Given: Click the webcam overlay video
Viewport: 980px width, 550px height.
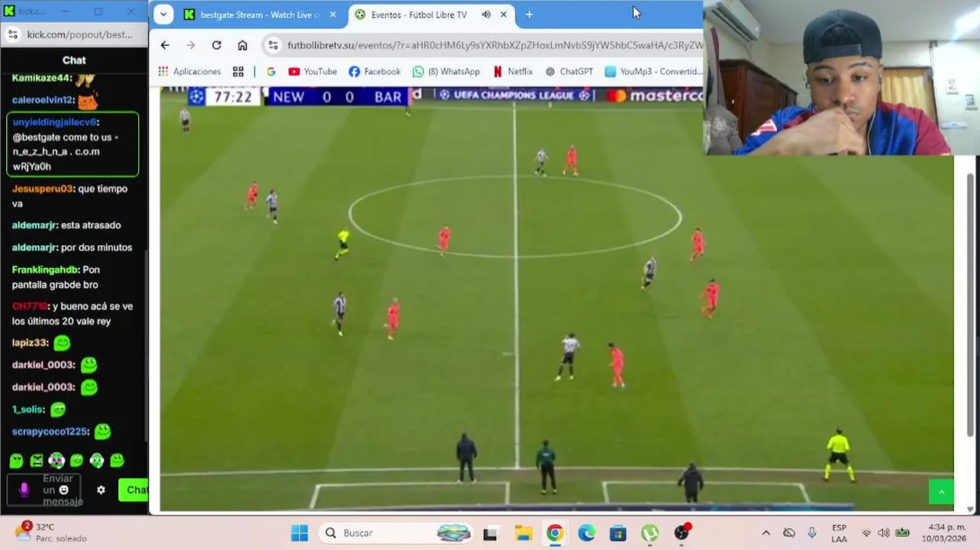Looking at the screenshot, I should 841,77.
